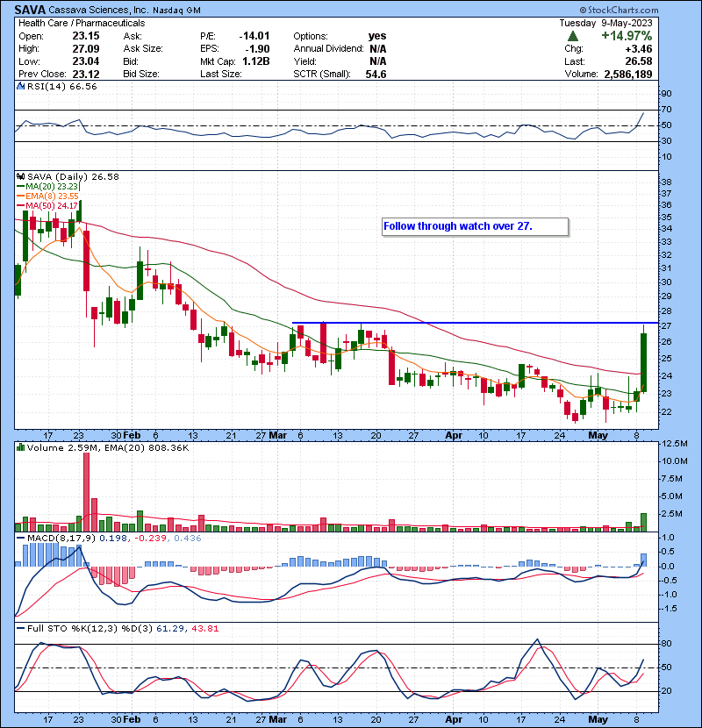Click the Options value yes

377,36
